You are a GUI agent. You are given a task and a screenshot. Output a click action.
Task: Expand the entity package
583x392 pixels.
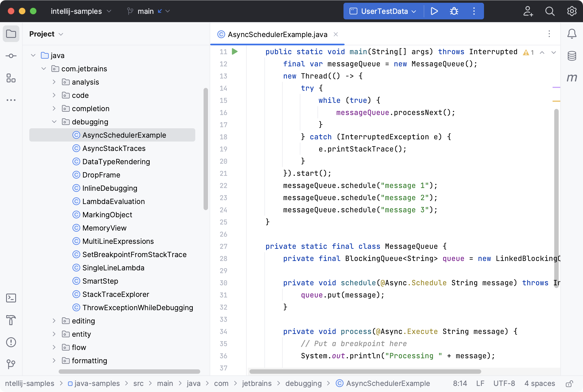click(54, 334)
